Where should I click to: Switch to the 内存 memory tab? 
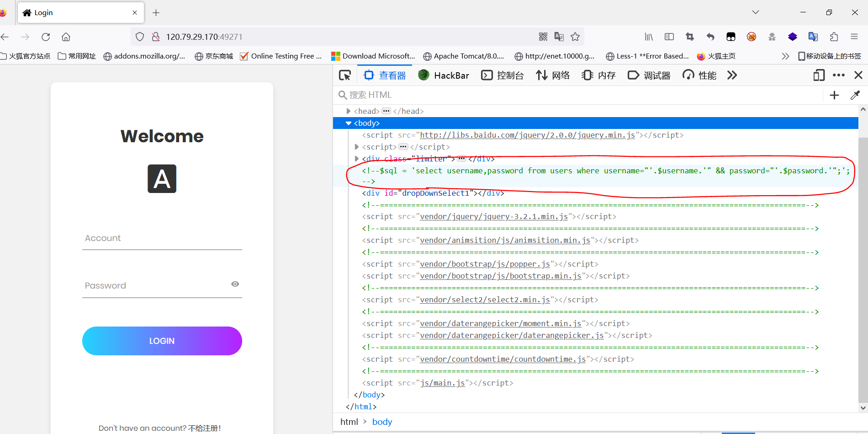pos(599,75)
